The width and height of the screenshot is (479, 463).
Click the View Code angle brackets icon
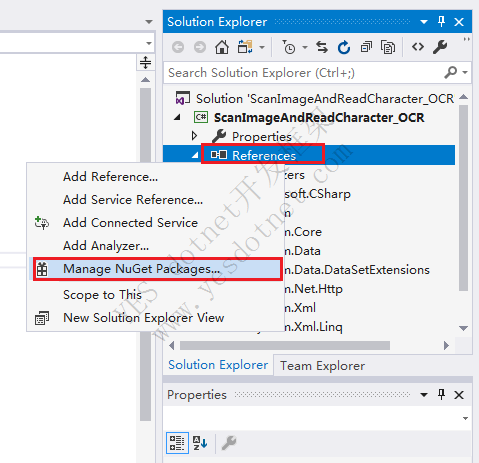coord(418,47)
